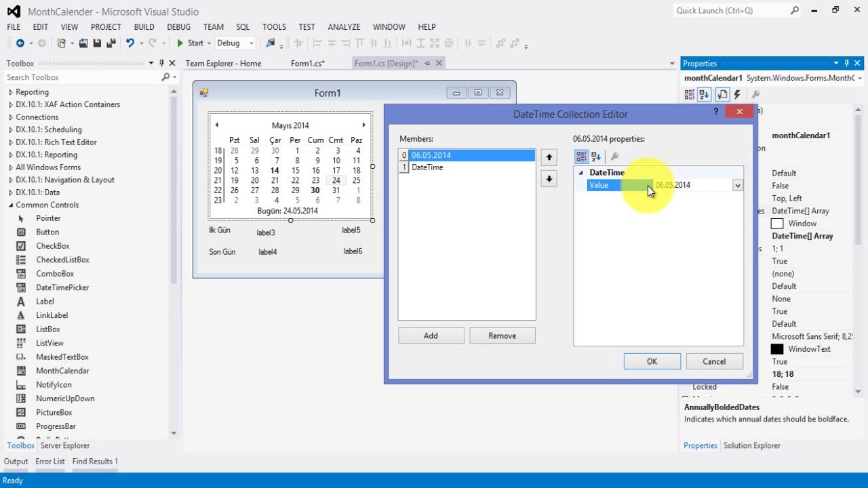The width and height of the screenshot is (868, 488).
Task: Switch to the Form1.cs* tab
Action: [x=308, y=63]
